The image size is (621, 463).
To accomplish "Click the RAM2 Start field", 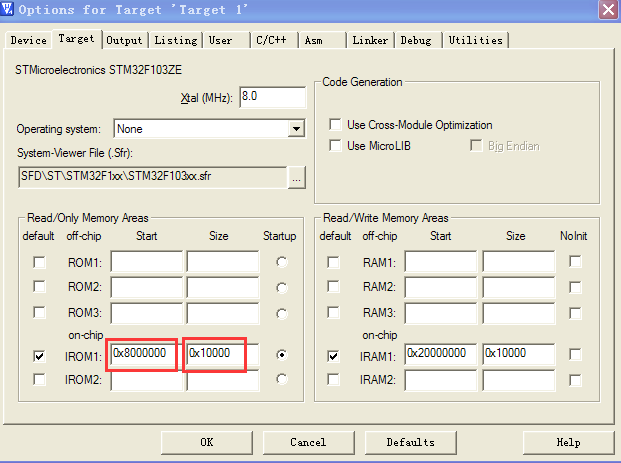I will tap(440, 288).
